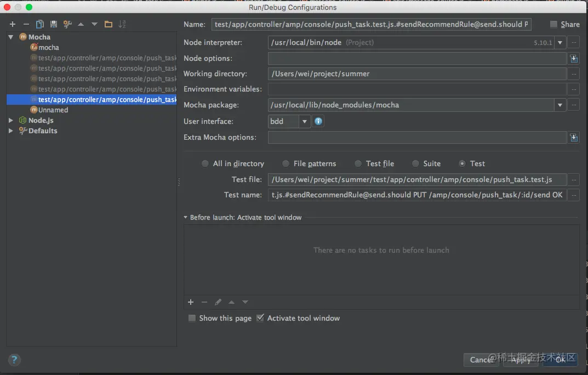Browse for the Working directory
The image size is (588, 375).
pos(574,74)
